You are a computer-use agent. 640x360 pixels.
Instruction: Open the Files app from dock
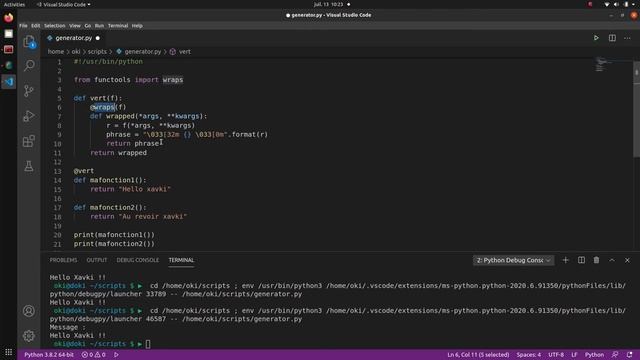click(x=9, y=33)
